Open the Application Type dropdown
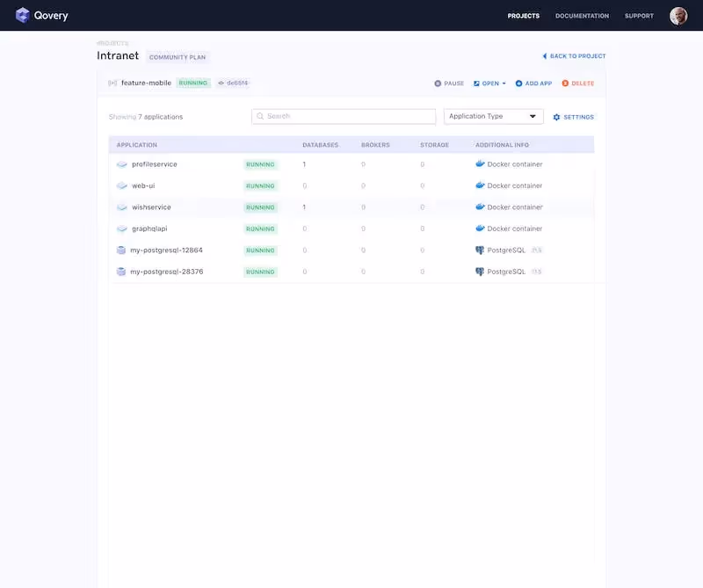The height and width of the screenshot is (588, 703). [x=492, y=115]
